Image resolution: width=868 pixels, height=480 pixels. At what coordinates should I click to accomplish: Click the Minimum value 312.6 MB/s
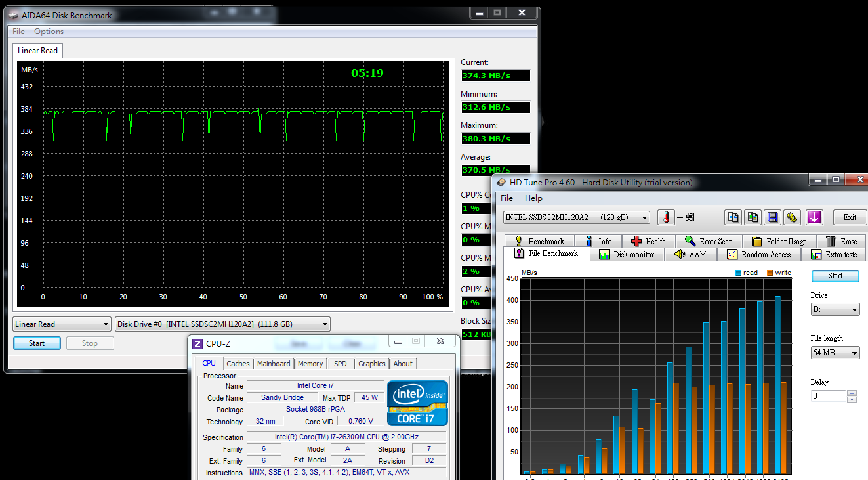[x=495, y=107]
